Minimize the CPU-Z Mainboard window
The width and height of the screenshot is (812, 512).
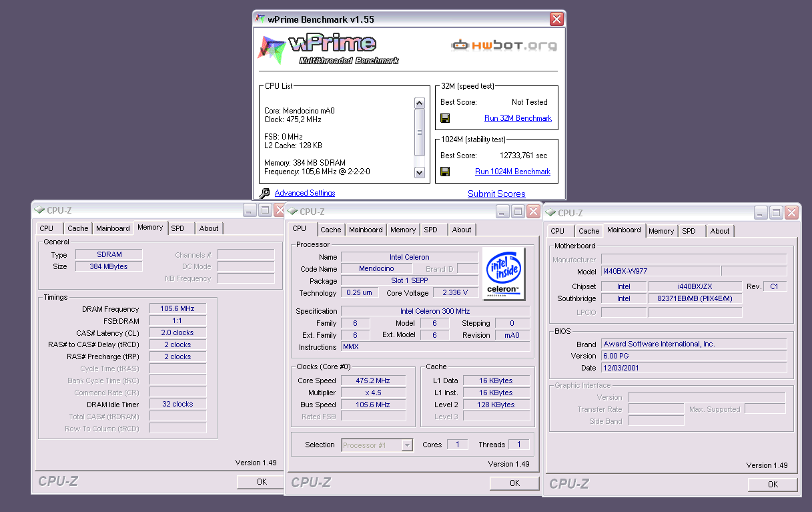(761, 213)
